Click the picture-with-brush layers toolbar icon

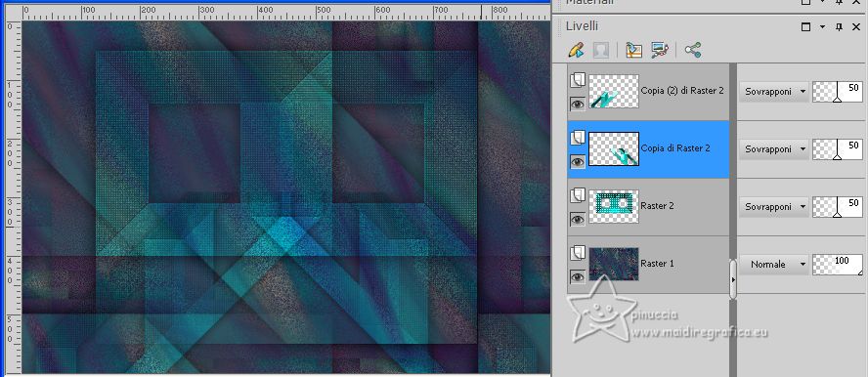[660, 51]
